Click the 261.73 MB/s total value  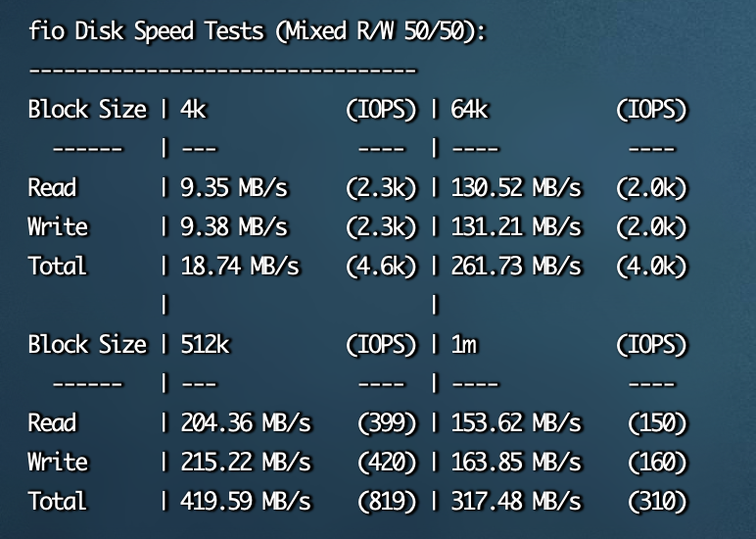pyautogui.click(x=516, y=266)
